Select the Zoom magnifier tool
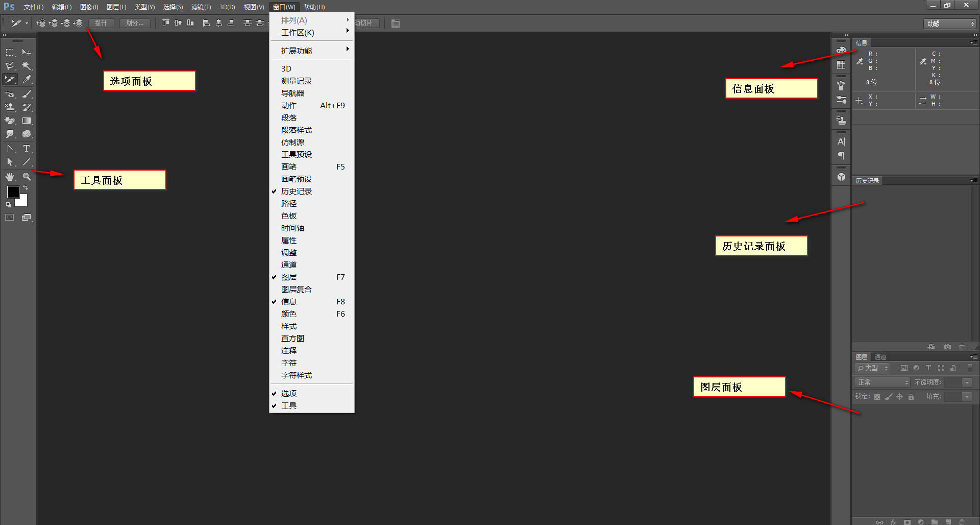The height and width of the screenshot is (525, 980). (x=27, y=177)
